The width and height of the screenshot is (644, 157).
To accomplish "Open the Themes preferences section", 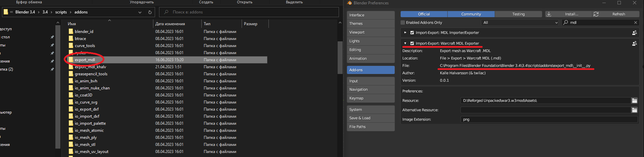I will coord(370,24).
